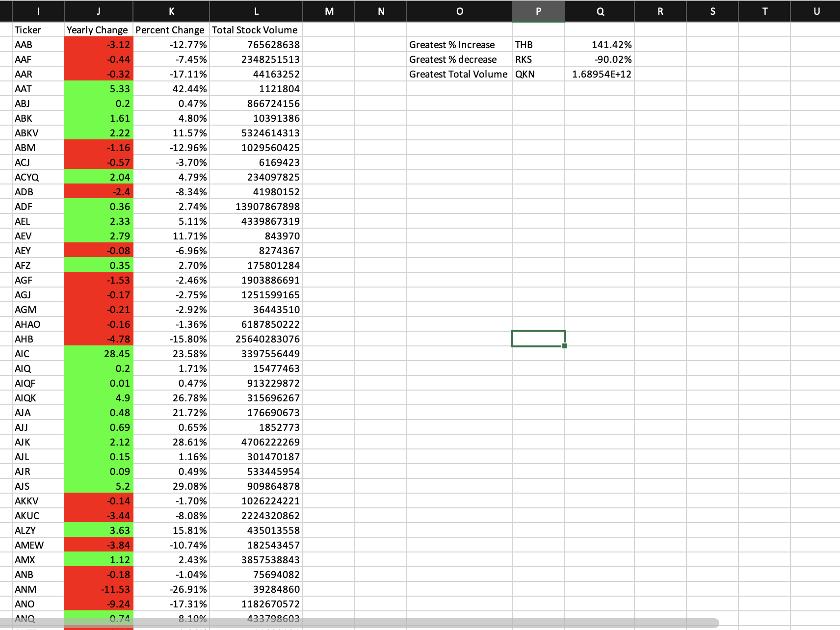Select column header P
The width and height of the screenshot is (840, 630).
click(x=538, y=11)
